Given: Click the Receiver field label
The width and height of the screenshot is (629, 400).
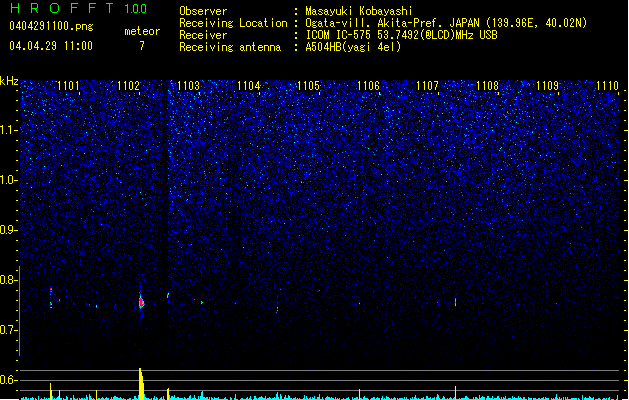Looking at the screenshot, I should pos(203,35).
